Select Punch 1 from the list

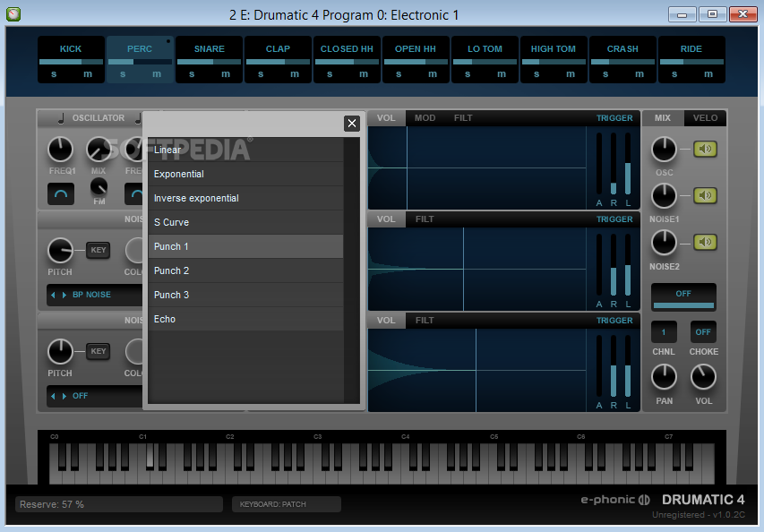245,246
